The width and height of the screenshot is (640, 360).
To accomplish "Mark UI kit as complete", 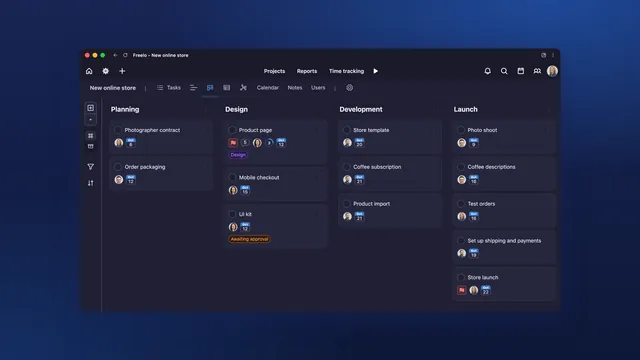I will [232, 214].
